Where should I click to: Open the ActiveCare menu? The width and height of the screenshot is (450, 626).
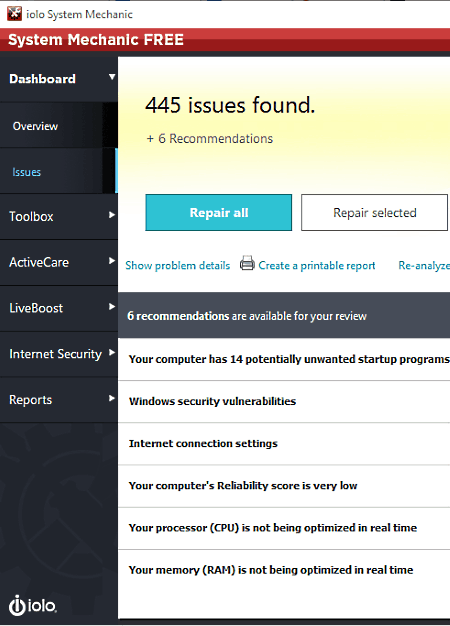59,263
